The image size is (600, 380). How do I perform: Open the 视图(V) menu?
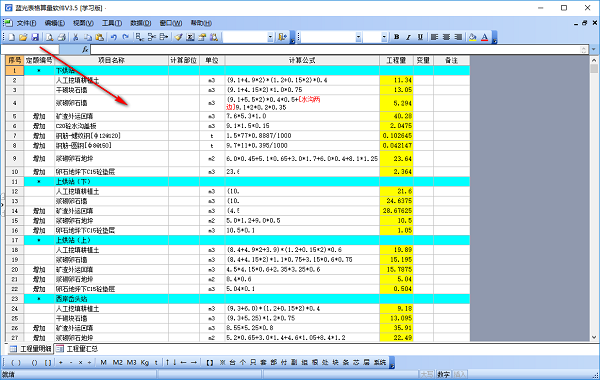(x=83, y=23)
